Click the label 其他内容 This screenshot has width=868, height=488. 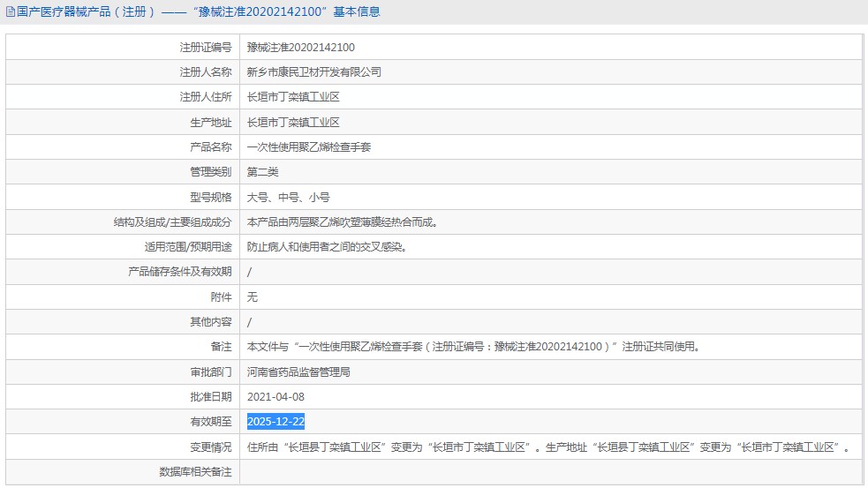point(211,322)
